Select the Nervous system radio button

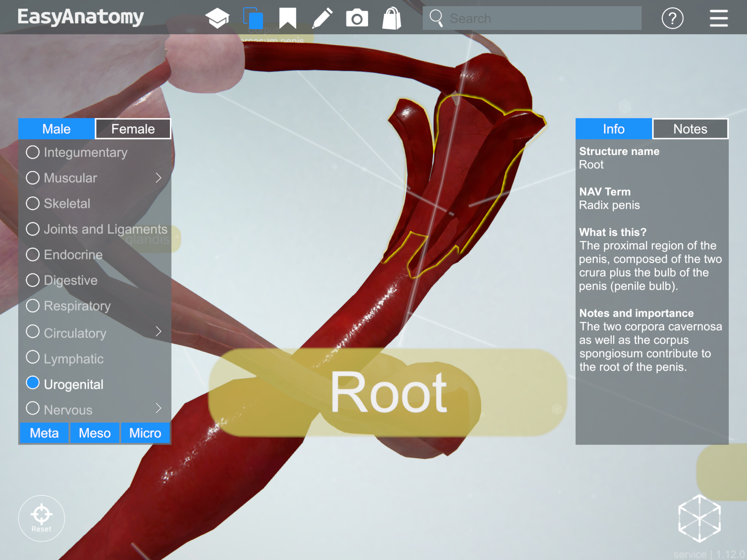pyautogui.click(x=33, y=408)
